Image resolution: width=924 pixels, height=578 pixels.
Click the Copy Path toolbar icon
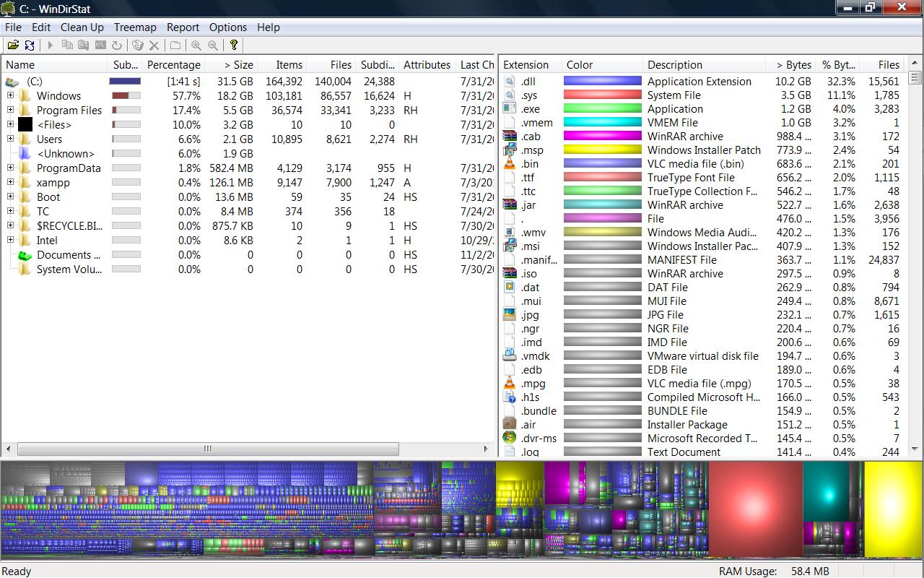coord(68,45)
